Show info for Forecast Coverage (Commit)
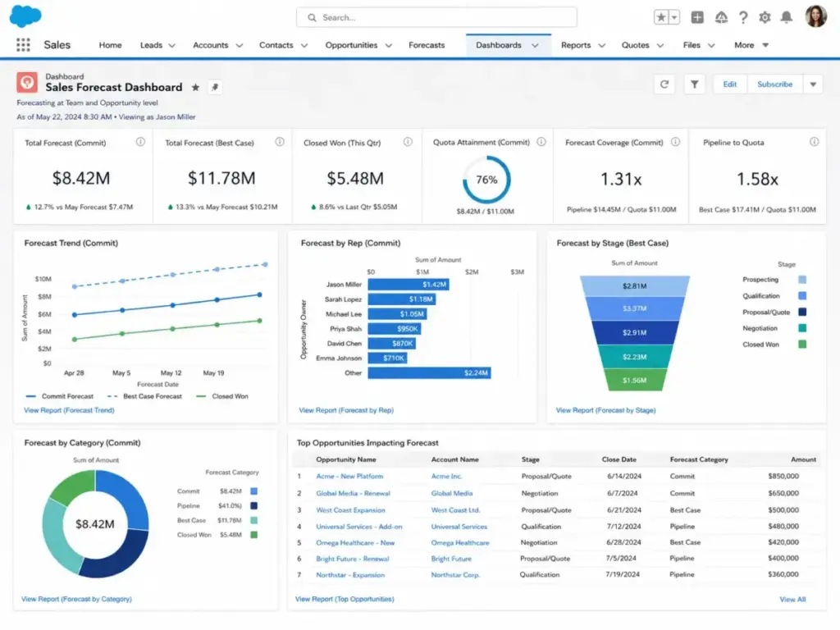 click(x=676, y=142)
